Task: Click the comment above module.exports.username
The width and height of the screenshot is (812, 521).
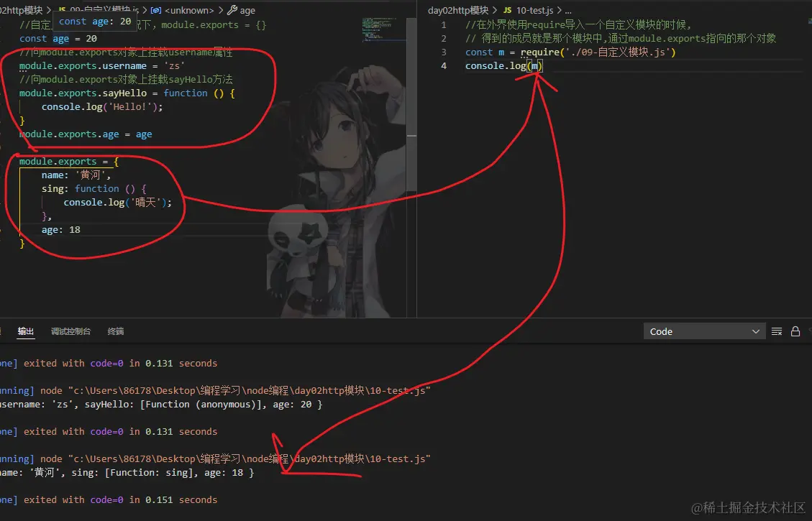Action: point(126,52)
